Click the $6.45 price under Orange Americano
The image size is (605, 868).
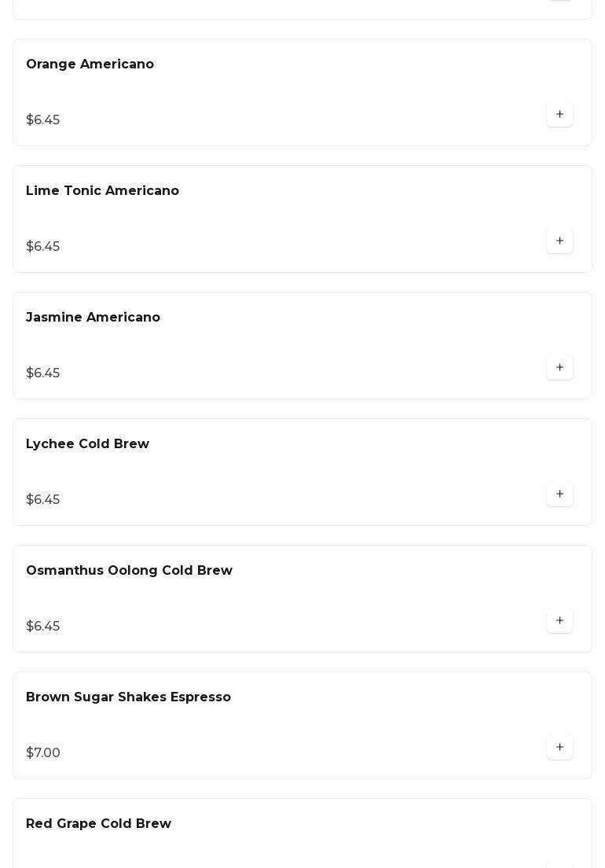click(x=43, y=120)
